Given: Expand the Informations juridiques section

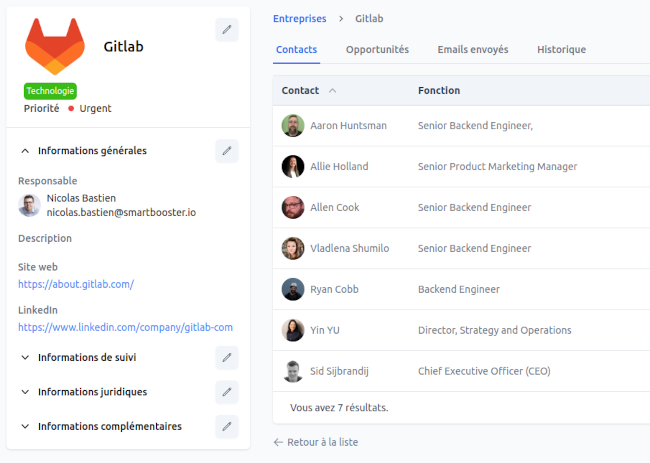Looking at the screenshot, I should (x=25, y=392).
